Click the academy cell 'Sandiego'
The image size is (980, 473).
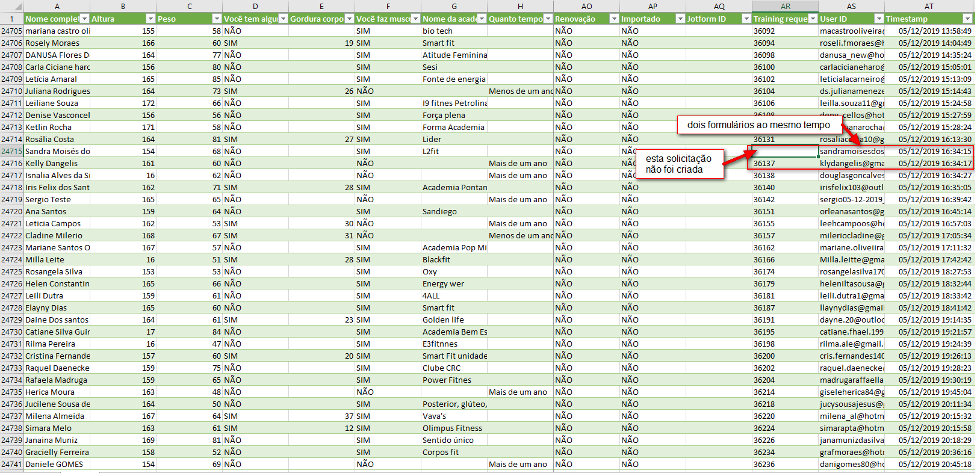454,211
